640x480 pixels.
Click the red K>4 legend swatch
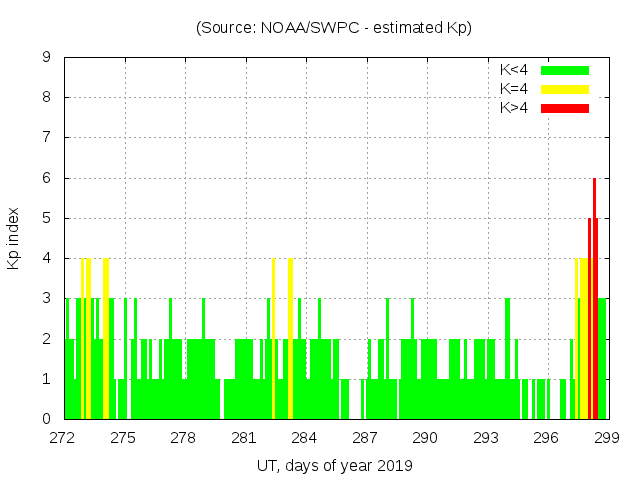565,108
